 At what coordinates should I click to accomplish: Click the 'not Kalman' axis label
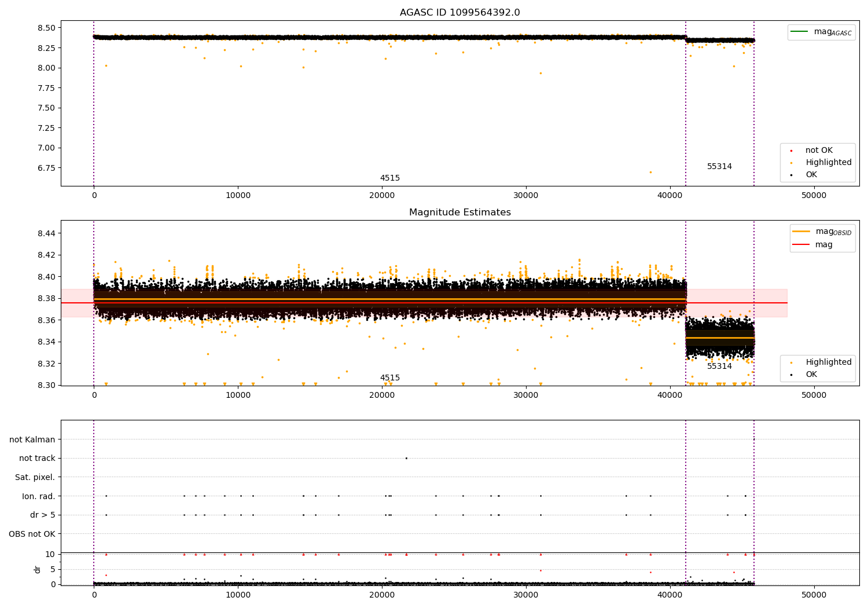(32, 440)
